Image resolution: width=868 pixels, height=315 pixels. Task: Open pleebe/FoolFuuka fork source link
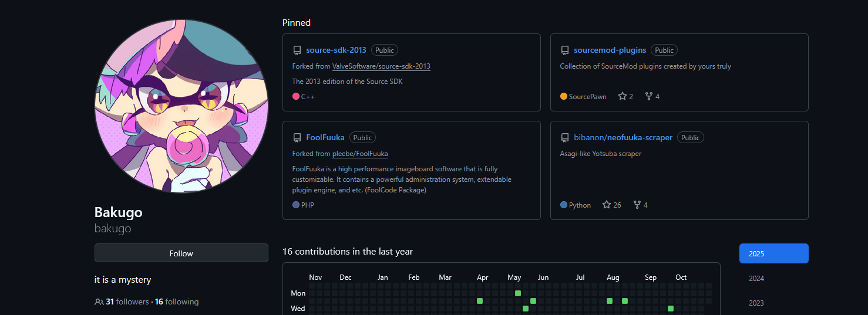click(360, 154)
